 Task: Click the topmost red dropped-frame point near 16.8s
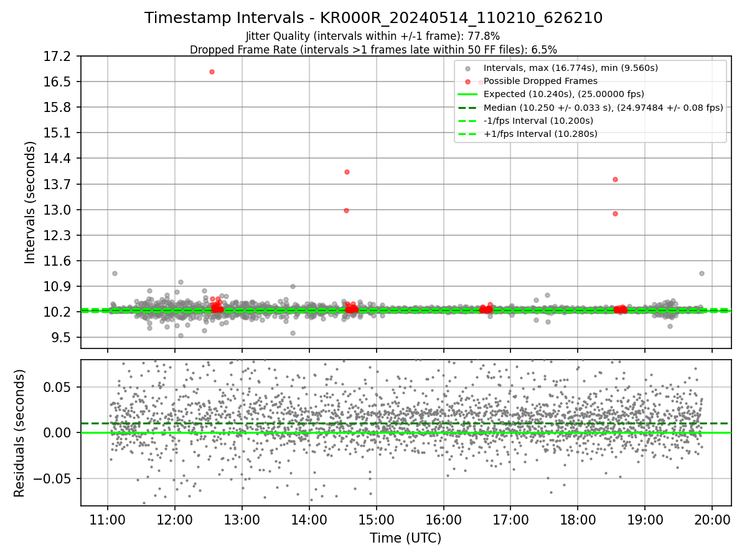click(212, 72)
